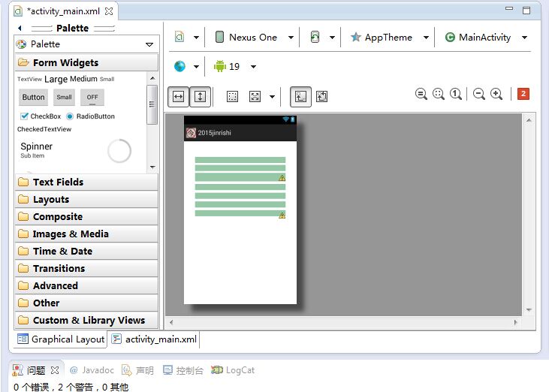Click warning icon on last green row
The width and height of the screenshot is (549, 392).
coord(282,216)
